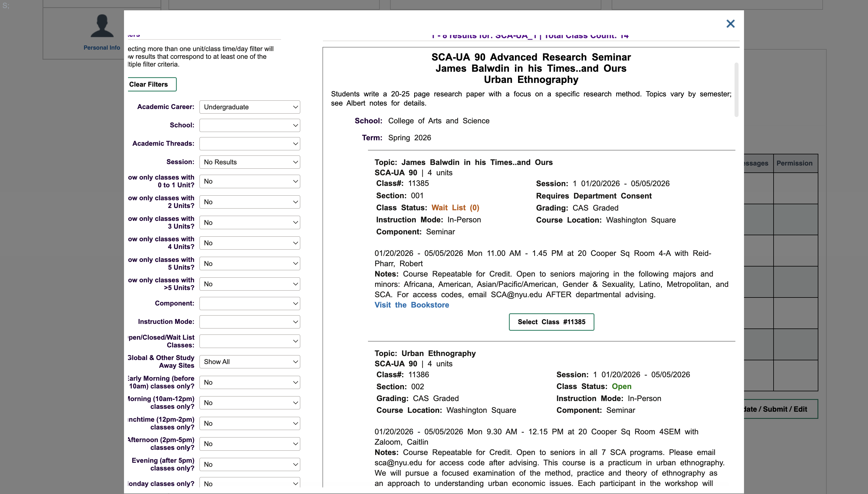Open the Session dropdown showing No Results
This screenshot has width=868, height=494.
(249, 162)
